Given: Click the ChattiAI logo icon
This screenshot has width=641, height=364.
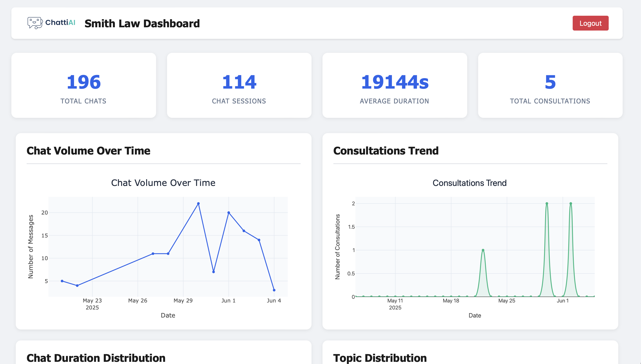Looking at the screenshot, I should coord(35,23).
